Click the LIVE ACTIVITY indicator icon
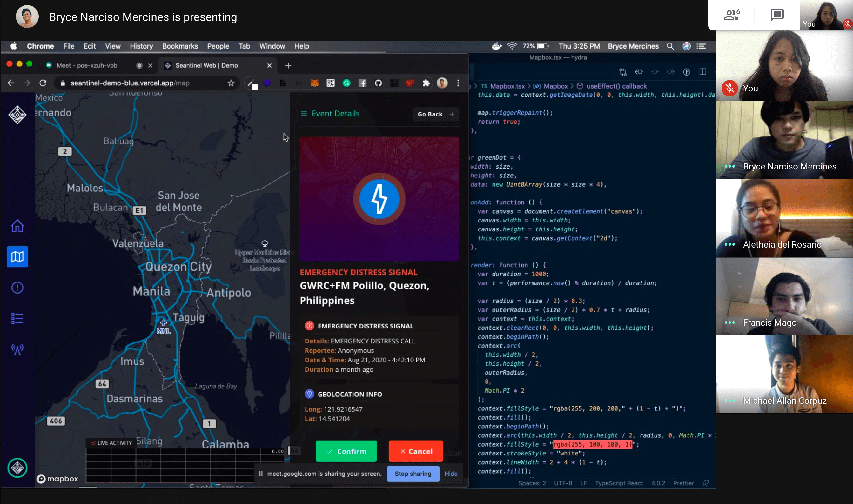Viewport: 853px width, 504px height. point(92,443)
